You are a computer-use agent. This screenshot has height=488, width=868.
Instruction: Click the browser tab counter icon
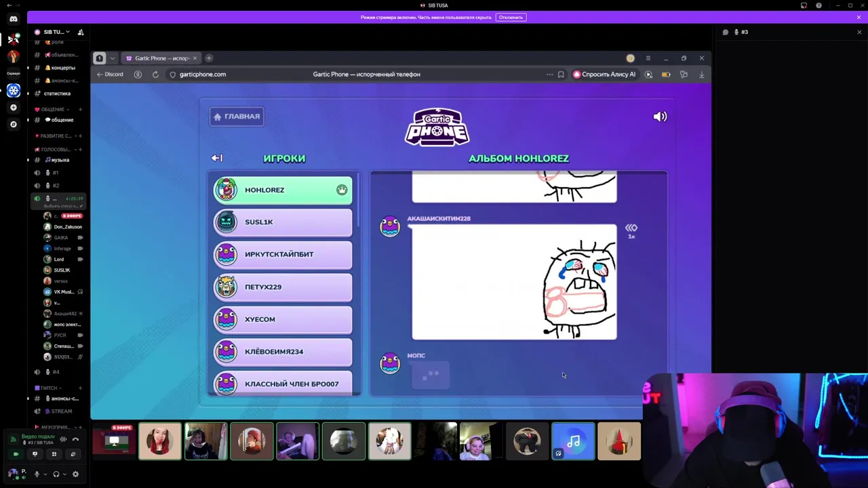point(99,58)
